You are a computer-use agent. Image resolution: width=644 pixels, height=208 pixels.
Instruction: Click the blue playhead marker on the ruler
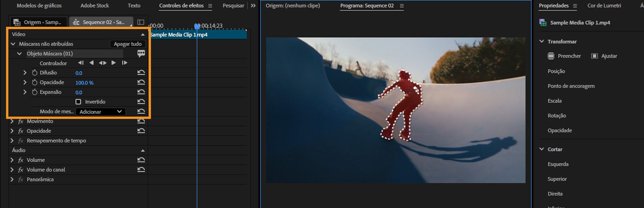(197, 26)
